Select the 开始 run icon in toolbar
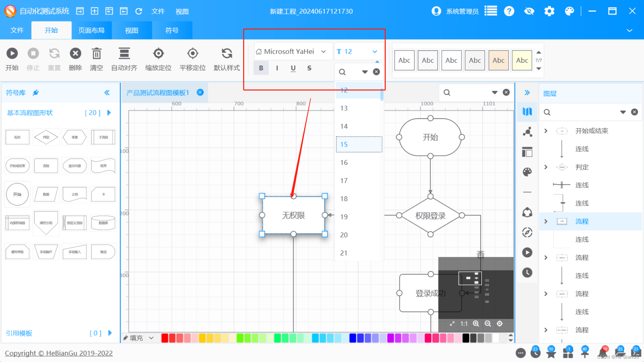Screen dimensions: 644x362 tap(12, 53)
